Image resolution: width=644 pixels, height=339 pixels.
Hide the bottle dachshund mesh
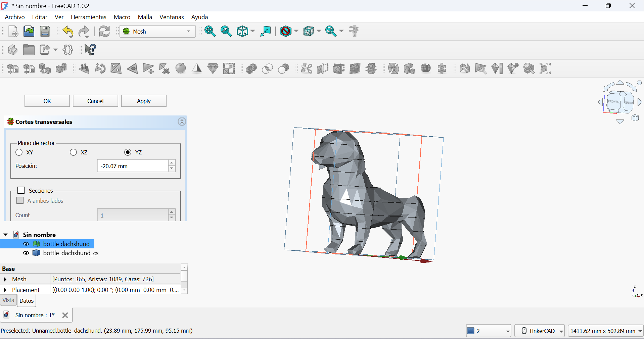(26, 244)
